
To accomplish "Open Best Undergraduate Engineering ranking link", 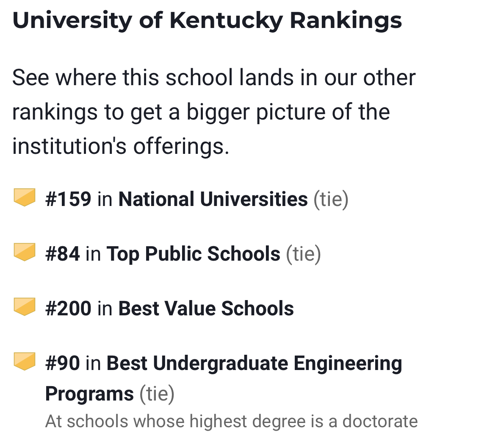I will pyautogui.click(x=255, y=363).
